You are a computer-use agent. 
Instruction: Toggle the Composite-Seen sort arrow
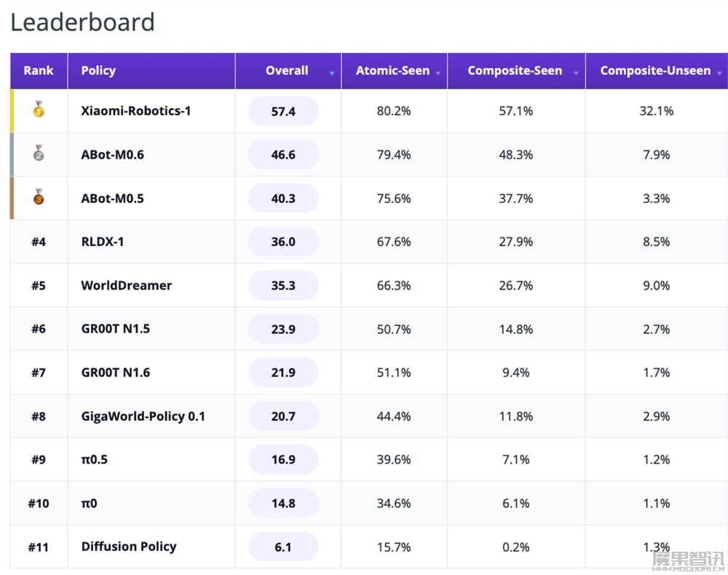tap(576, 73)
